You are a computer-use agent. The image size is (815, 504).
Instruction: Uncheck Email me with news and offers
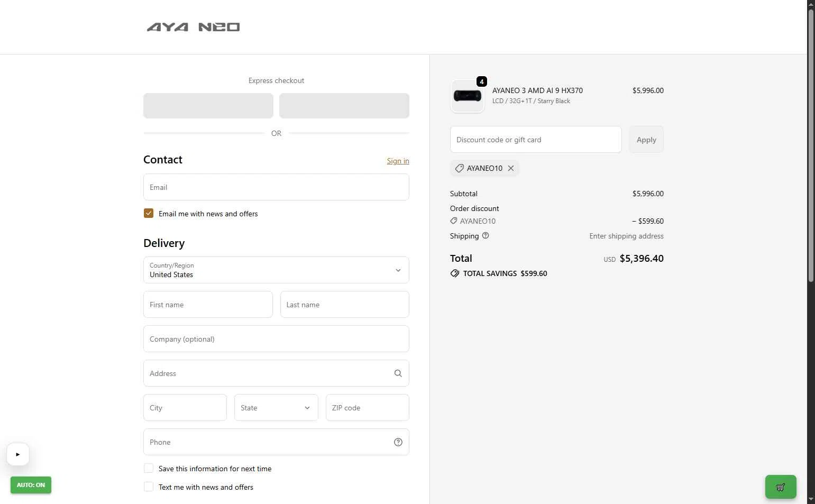(149, 213)
